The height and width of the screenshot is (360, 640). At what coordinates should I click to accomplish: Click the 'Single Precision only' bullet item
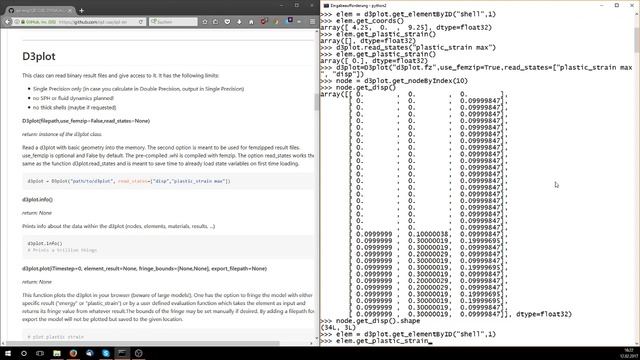(138, 89)
